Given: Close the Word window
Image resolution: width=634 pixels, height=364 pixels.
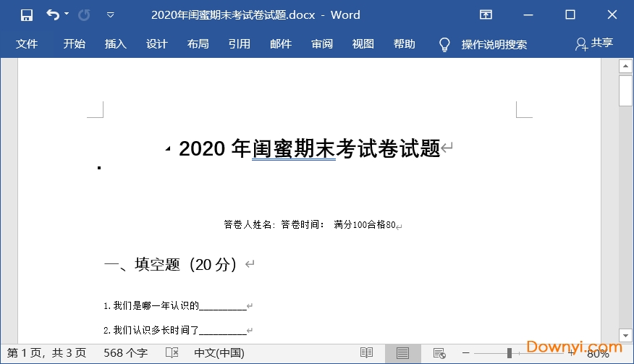Looking at the screenshot, I should point(612,15).
